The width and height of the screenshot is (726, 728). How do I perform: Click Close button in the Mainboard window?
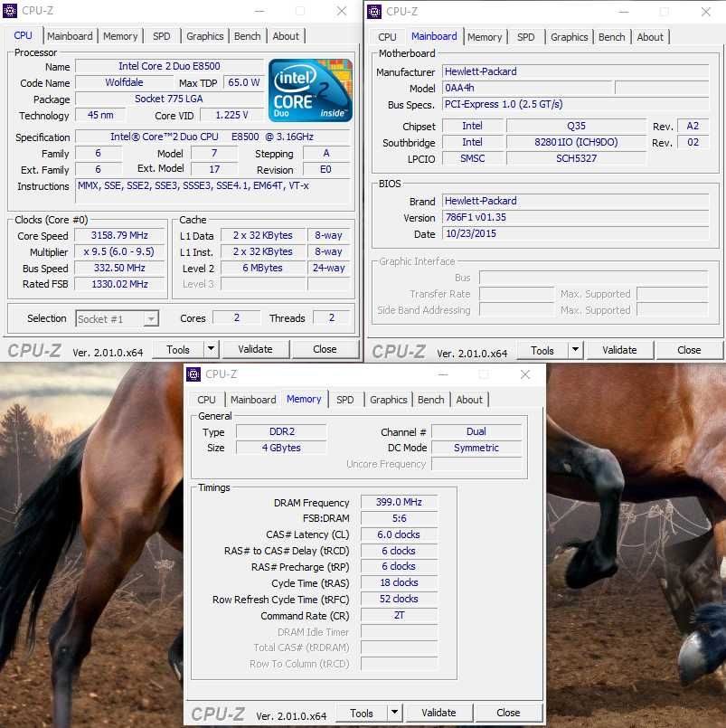tap(689, 350)
